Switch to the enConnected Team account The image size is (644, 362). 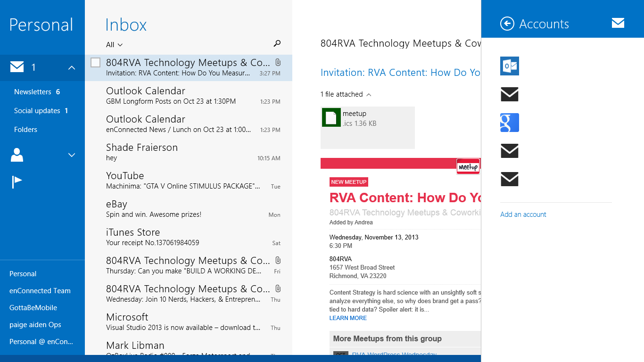(40, 291)
